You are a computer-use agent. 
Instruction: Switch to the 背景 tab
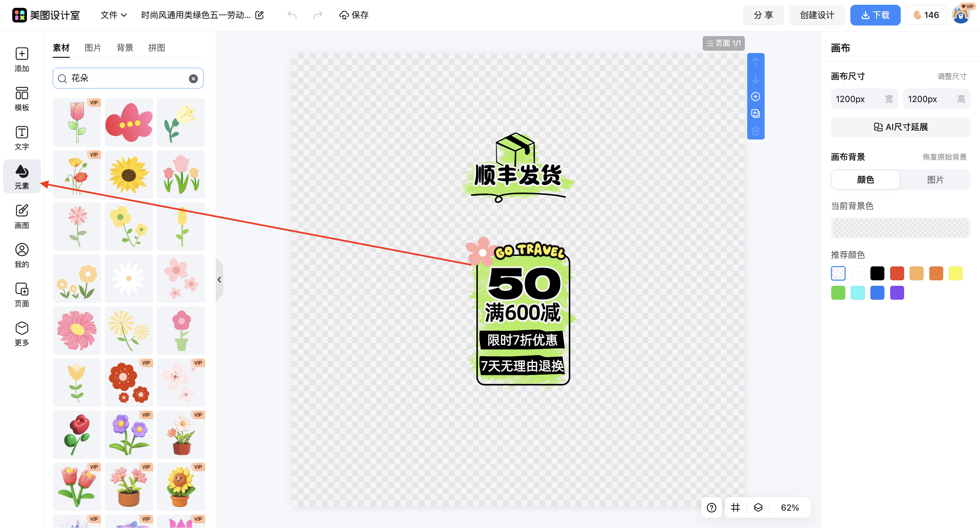click(x=125, y=48)
